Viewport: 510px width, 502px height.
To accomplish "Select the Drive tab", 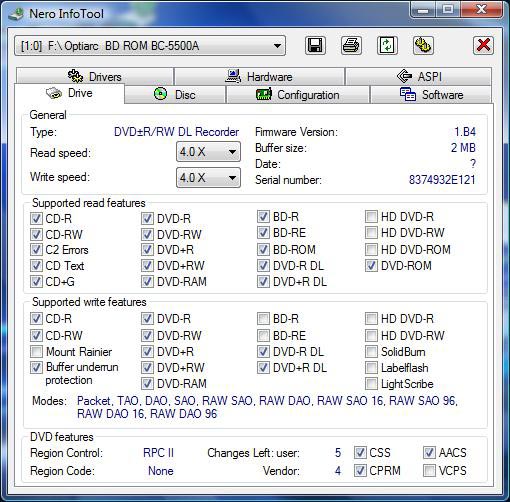I will [69, 93].
